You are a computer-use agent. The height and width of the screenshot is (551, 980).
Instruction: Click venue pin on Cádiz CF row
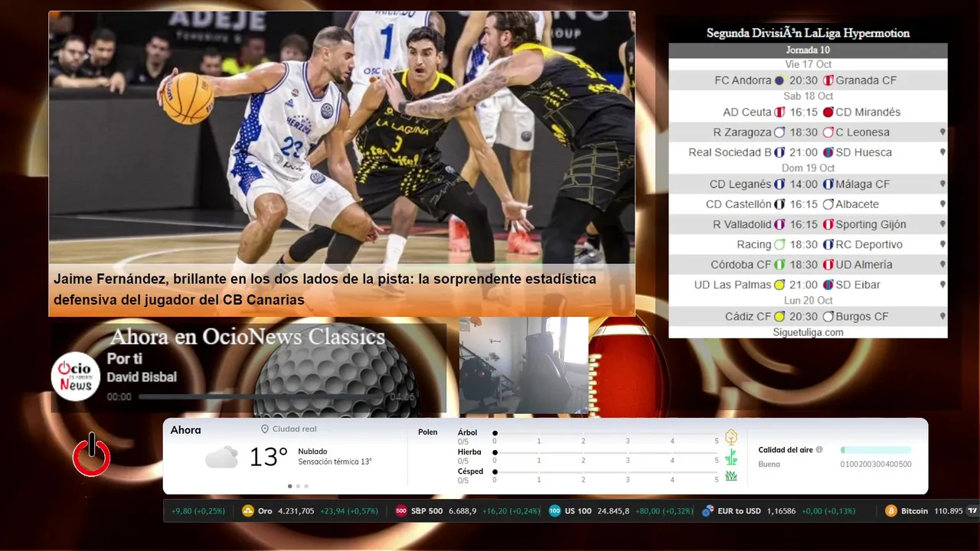click(942, 317)
